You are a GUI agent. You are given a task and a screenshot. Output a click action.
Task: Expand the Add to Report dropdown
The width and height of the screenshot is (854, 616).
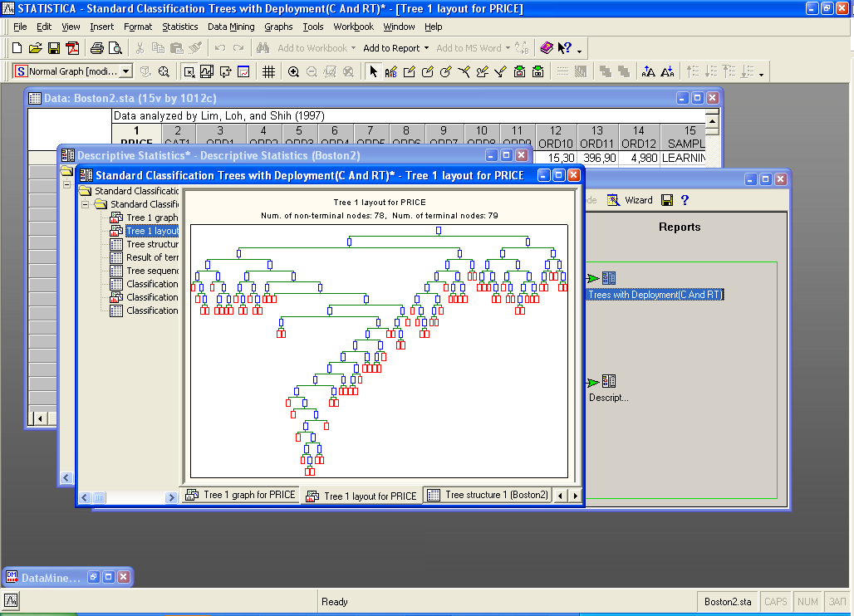click(x=425, y=48)
